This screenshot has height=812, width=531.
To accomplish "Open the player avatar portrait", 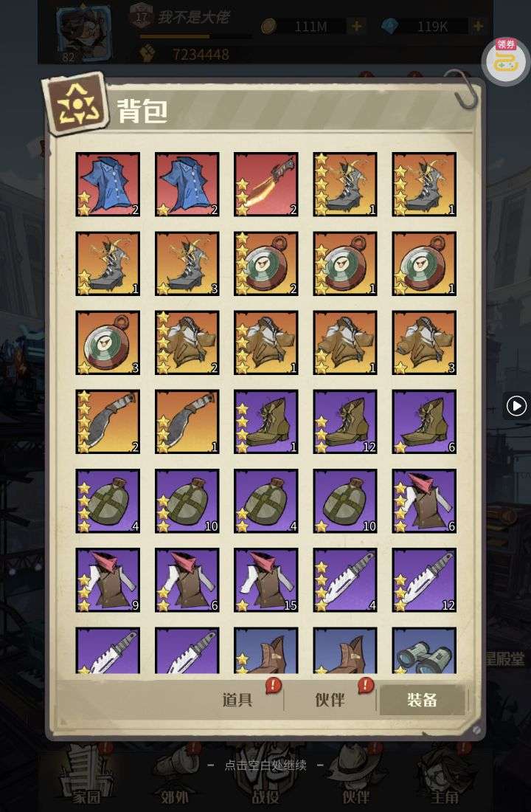I will pyautogui.click(x=83, y=31).
